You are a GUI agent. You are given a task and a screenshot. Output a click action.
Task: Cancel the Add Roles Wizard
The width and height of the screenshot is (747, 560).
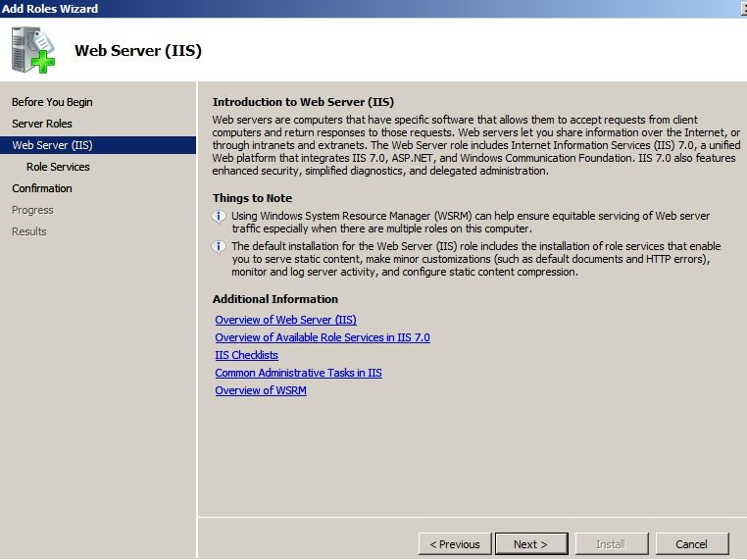(x=692, y=543)
